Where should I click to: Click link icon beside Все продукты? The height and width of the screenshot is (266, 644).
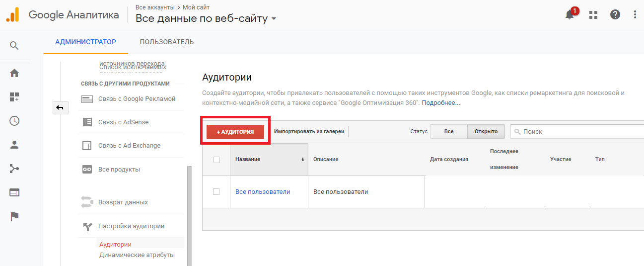[x=87, y=170]
